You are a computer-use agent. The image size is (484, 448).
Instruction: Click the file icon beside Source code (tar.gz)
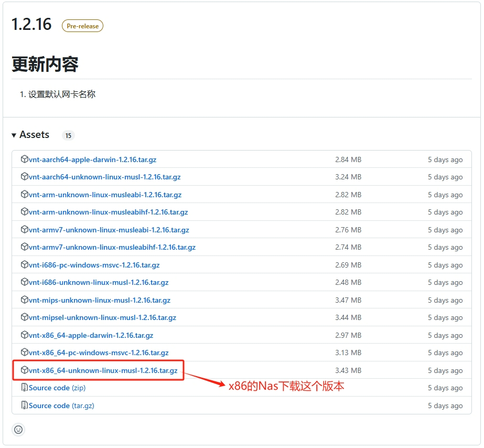(25, 405)
